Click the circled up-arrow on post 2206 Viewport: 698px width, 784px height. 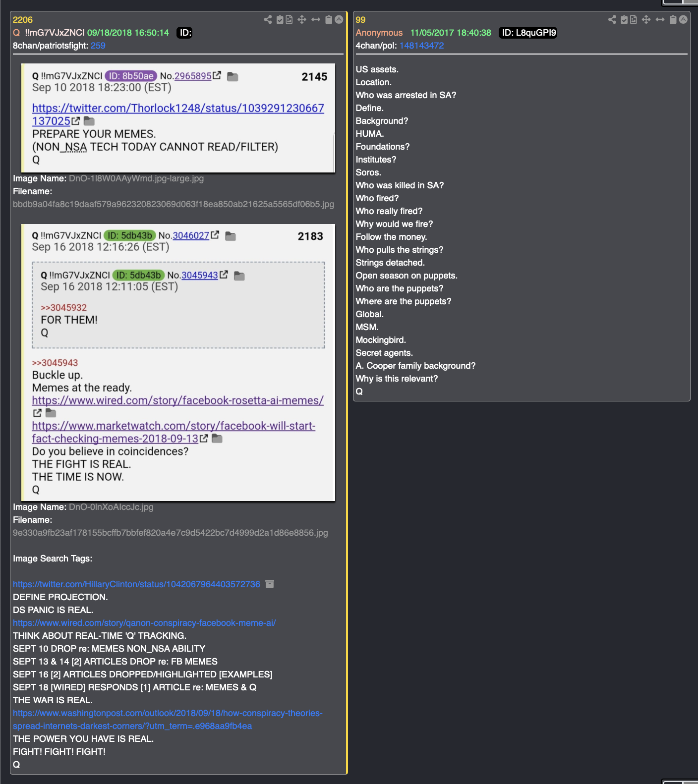pos(339,19)
